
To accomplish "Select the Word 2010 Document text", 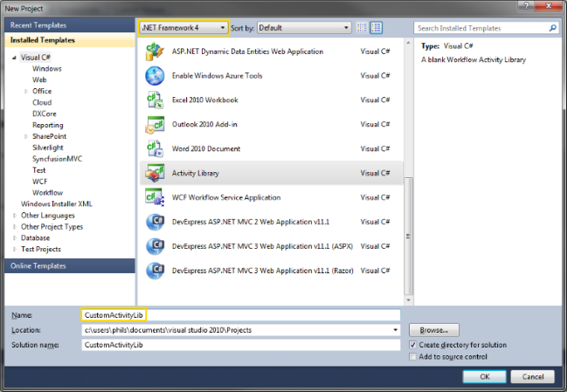I will (206, 148).
